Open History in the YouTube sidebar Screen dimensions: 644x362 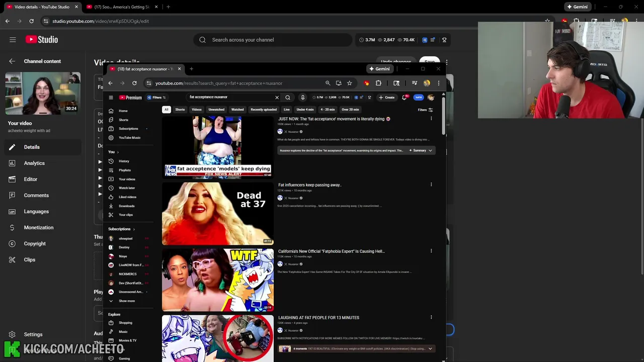(x=124, y=161)
